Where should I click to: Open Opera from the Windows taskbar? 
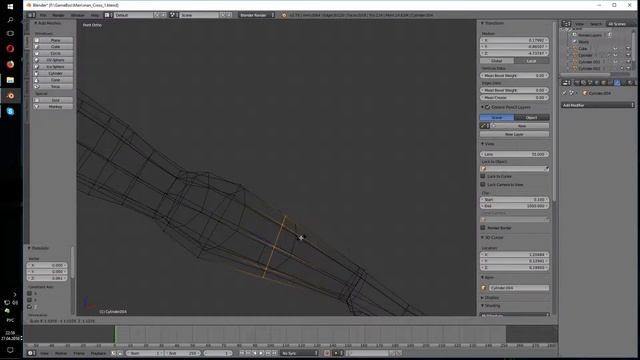pyautogui.click(x=10, y=49)
